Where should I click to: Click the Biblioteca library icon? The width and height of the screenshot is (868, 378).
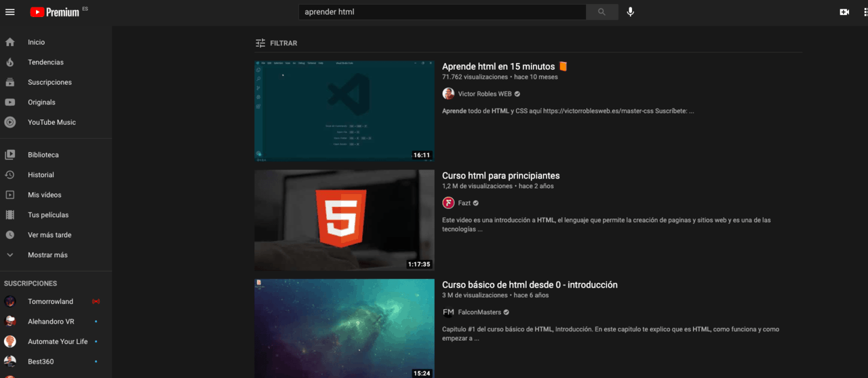pyautogui.click(x=10, y=155)
